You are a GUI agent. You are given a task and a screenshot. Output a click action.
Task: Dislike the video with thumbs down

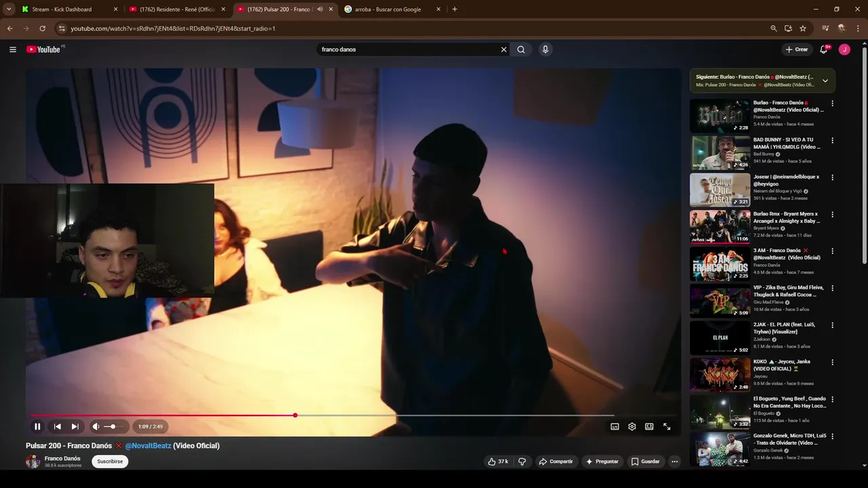(x=522, y=462)
